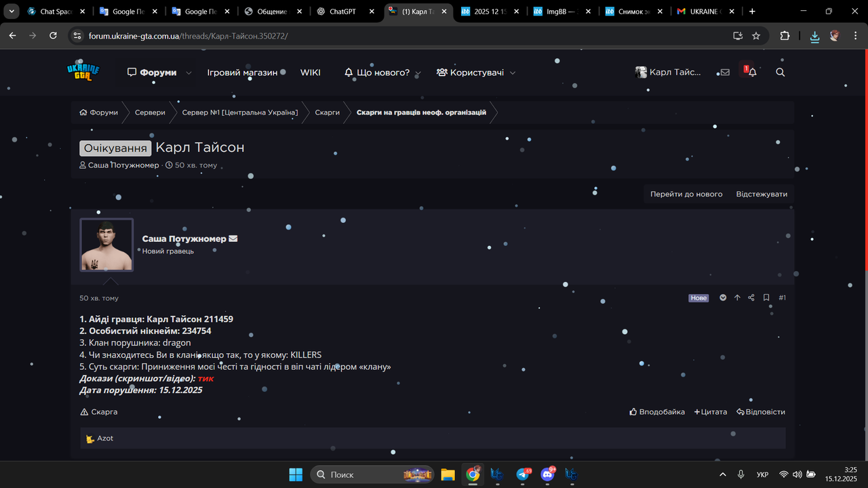Open the red тик evidence link
Screen dimensions: 868x488
pyautogui.click(x=205, y=378)
